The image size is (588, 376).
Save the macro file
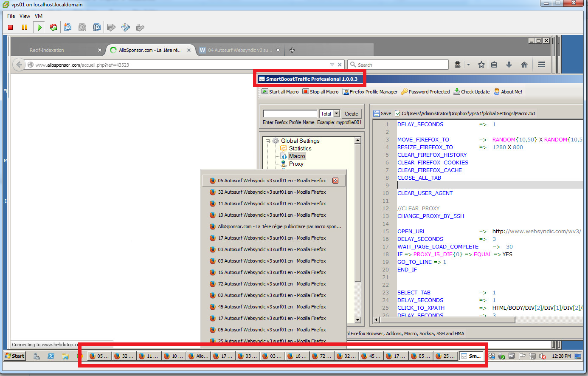(382, 113)
